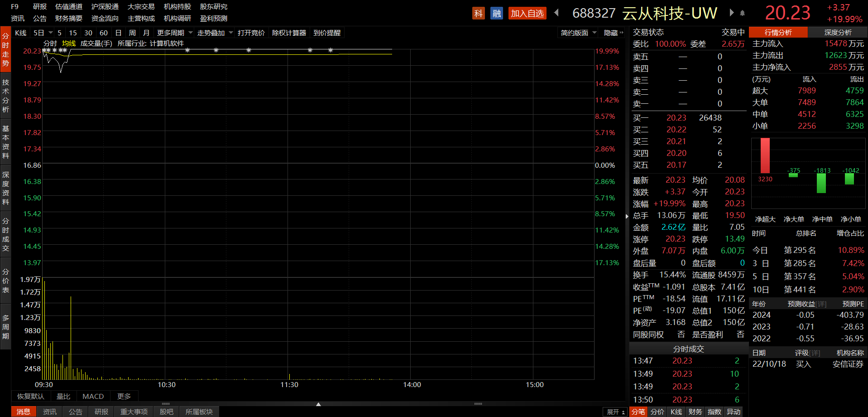Select the 财务 tab at bottom right
Viewport: 868px width, 417px height.
[695, 412]
